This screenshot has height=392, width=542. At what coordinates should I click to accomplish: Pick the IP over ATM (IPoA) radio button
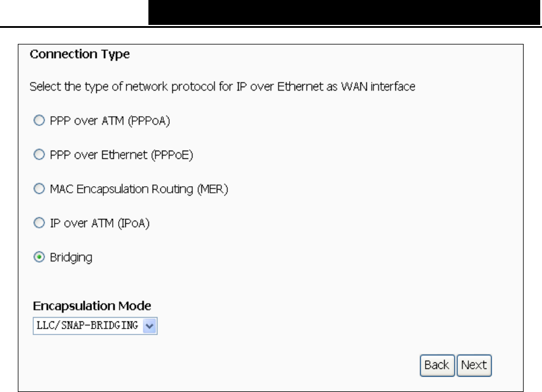39,223
